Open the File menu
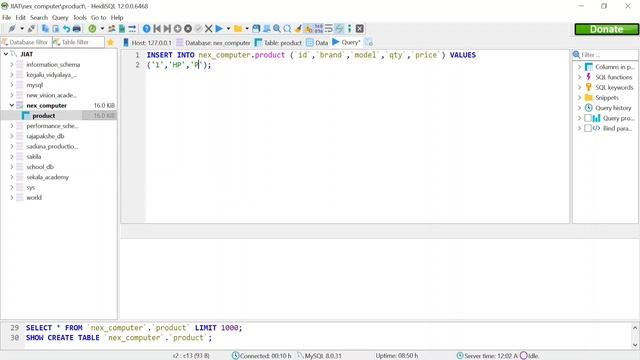This screenshot has width=640, height=360. coord(7,18)
